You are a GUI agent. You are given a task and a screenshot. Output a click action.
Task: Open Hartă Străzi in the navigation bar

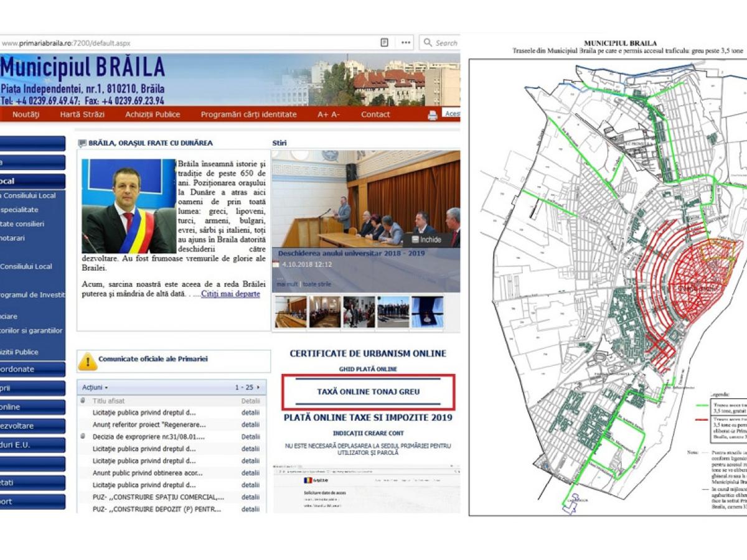coord(82,114)
